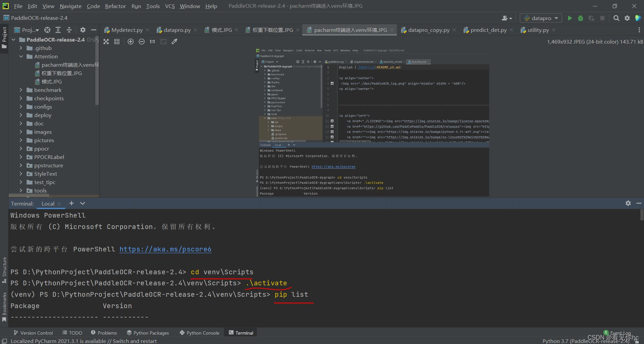Open the Navigate menu

71,6
